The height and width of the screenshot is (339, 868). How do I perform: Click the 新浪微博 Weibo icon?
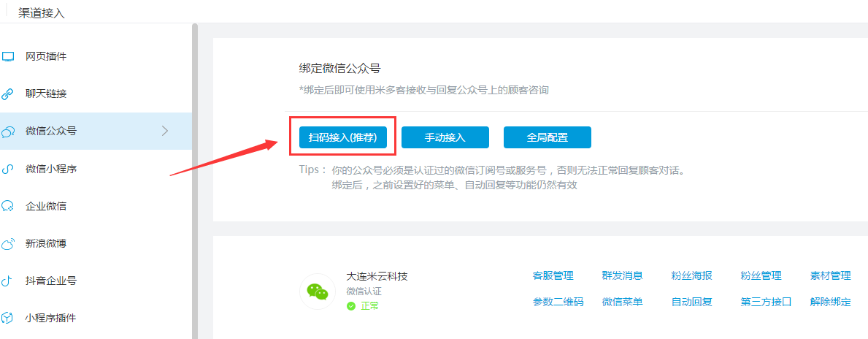[x=8, y=244]
